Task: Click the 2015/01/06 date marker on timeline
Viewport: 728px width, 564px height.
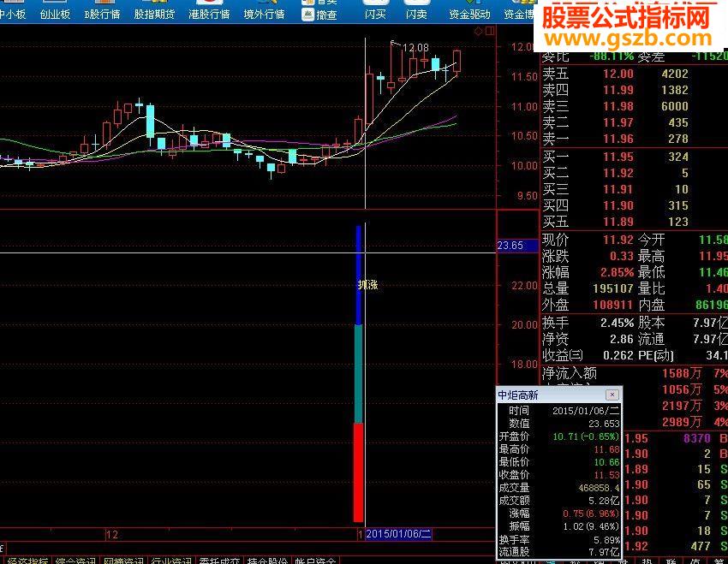Action: 399,534
